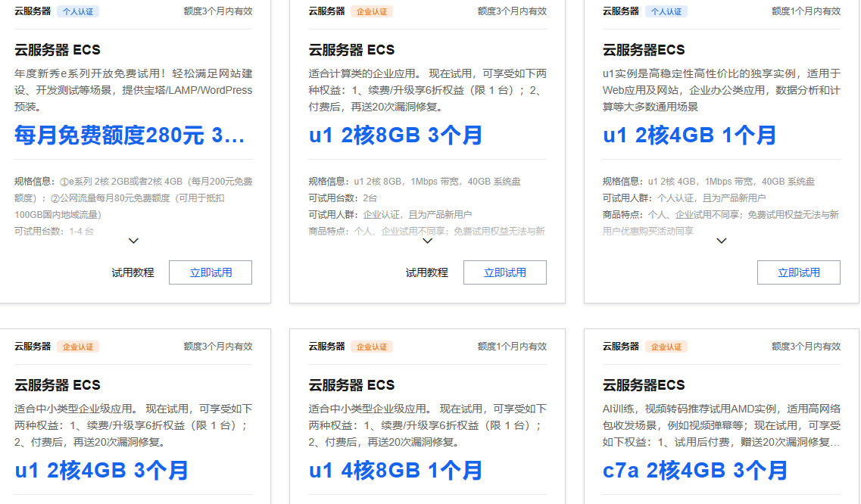The image size is (861, 504).
Task: Expand details of 每月免费额度280元 card
Action: (x=133, y=241)
